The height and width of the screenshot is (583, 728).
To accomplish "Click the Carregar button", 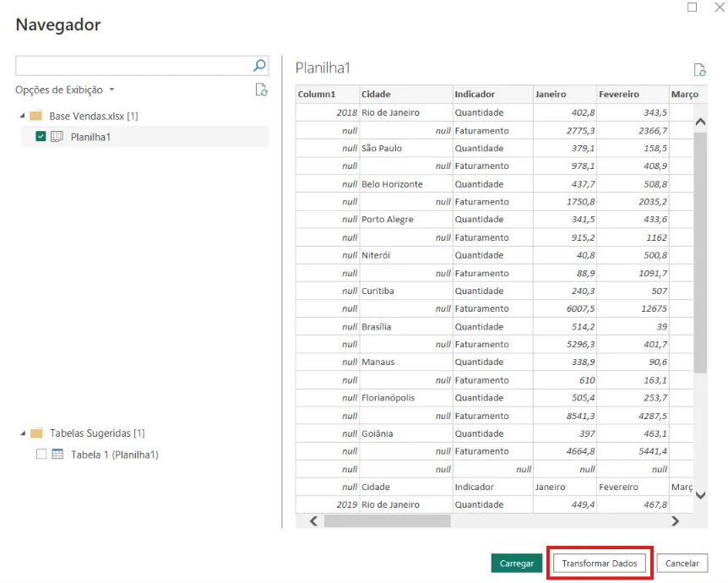I will click(516, 563).
